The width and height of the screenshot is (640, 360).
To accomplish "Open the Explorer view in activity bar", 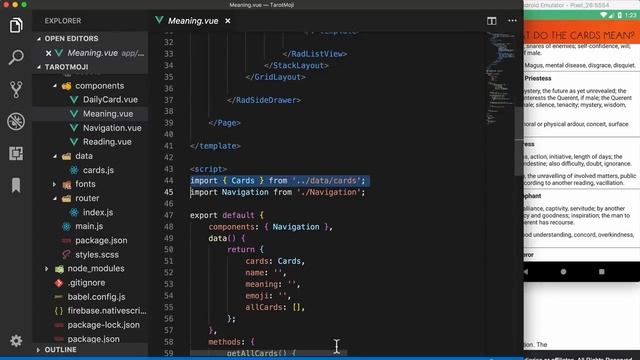I will click(x=16, y=26).
